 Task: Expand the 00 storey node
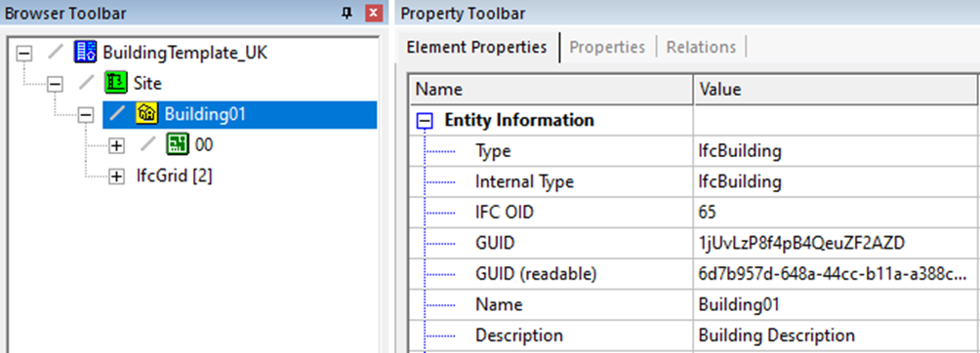pos(116,146)
